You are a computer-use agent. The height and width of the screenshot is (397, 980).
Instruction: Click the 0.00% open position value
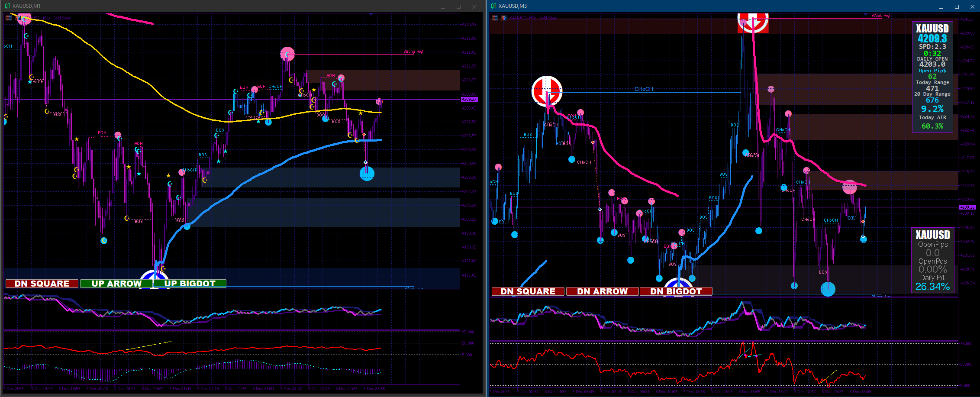(933, 269)
